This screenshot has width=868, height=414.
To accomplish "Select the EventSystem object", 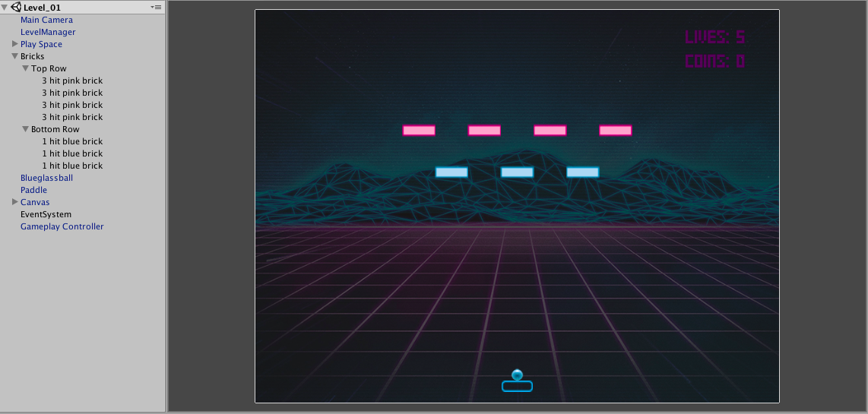I will click(46, 215).
